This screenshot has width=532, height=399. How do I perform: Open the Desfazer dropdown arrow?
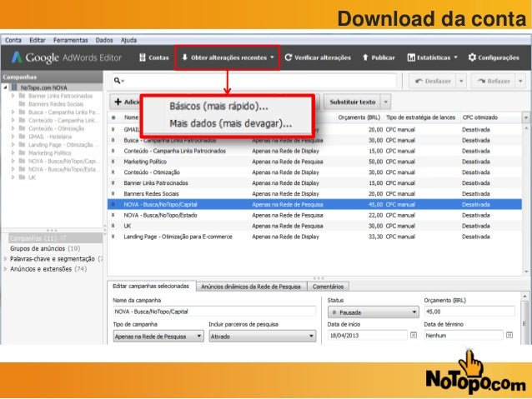(461, 81)
